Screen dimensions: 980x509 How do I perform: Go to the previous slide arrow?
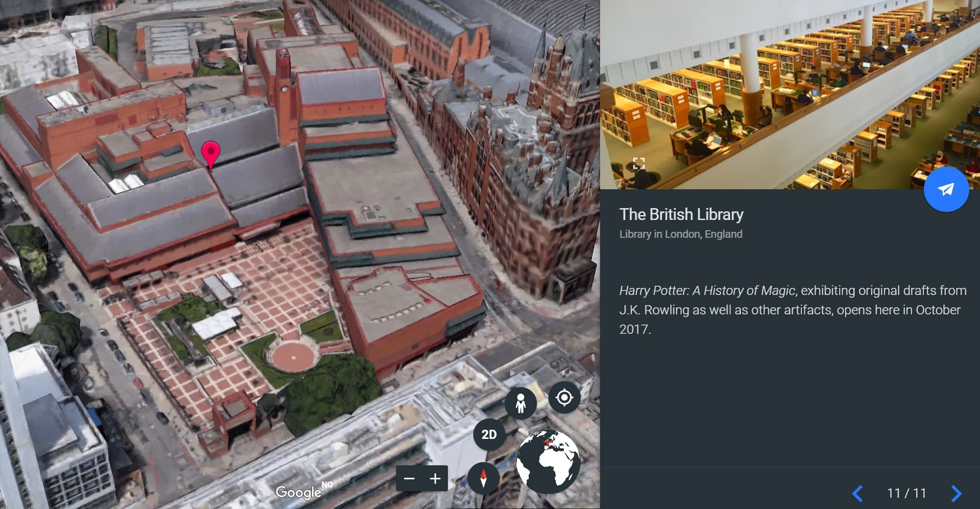click(857, 493)
